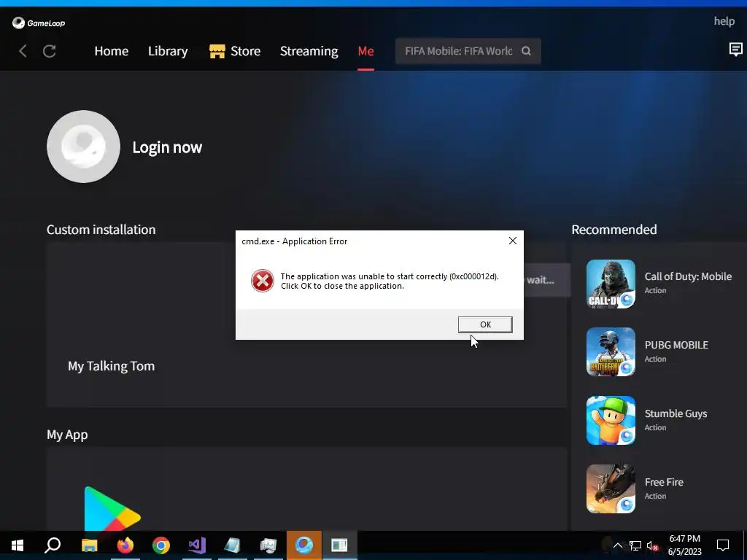Select My Talking Tom in Custom installation
747x560 pixels.
(112, 366)
